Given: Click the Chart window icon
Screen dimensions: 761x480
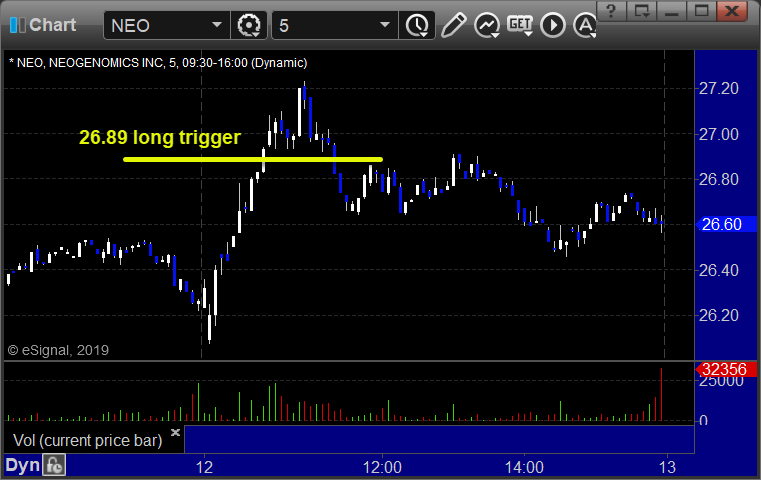Looking at the screenshot, I should (17, 25).
